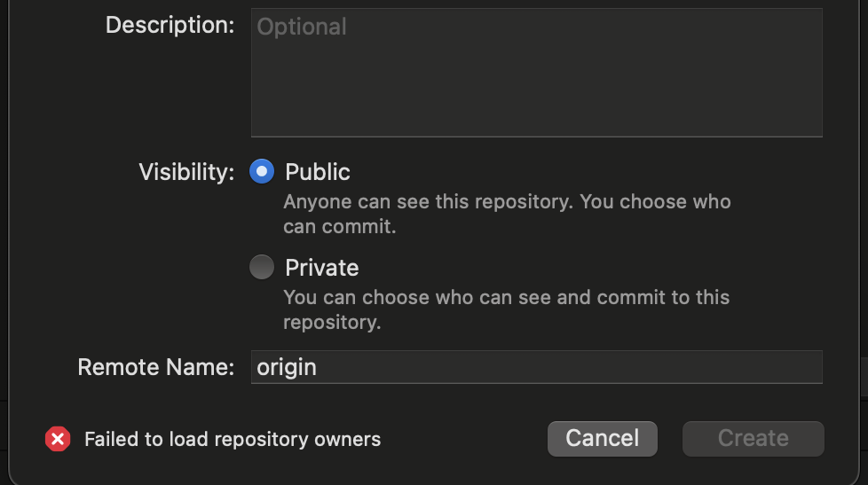Select the Public visibility radio button
The width and height of the screenshot is (868, 485).
[x=262, y=172]
